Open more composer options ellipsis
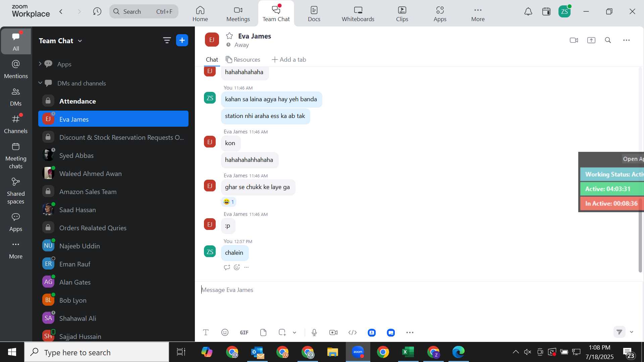 pyautogui.click(x=410, y=333)
